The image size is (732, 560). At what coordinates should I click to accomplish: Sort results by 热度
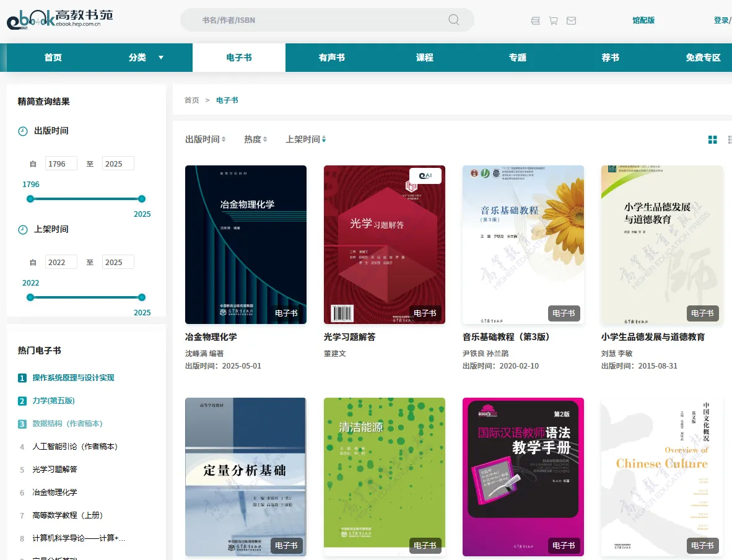pos(255,139)
